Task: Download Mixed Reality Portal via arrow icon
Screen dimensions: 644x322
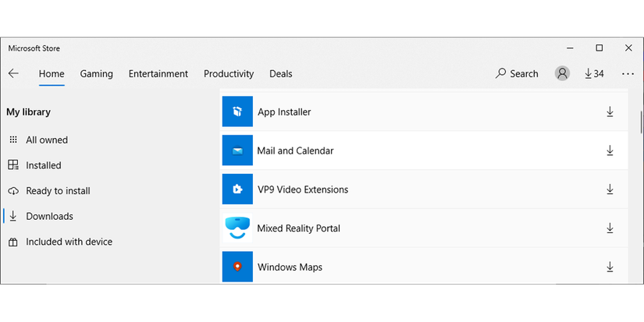Action: pyautogui.click(x=610, y=228)
